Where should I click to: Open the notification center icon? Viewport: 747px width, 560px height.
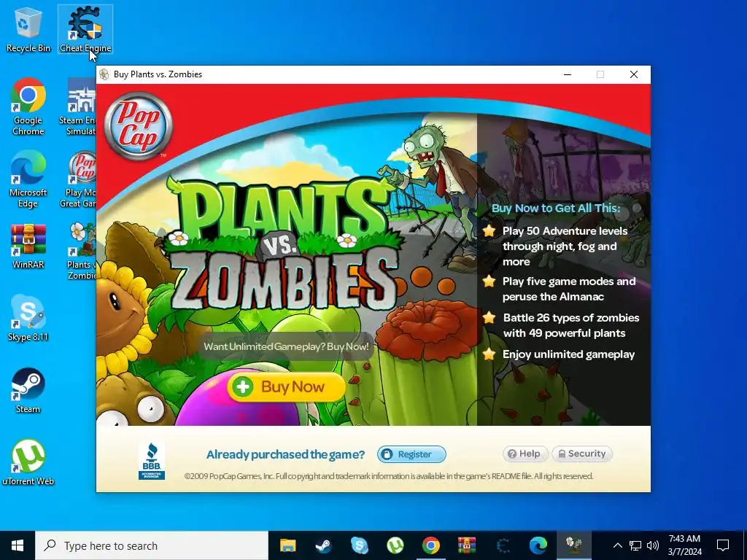(x=723, y=545)
